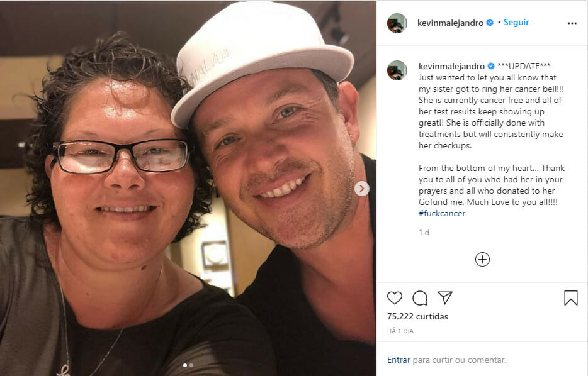The height and width of the screenshot is (376, 588).
Task: Open kevinmalejandro username in the caption
Action: click(451, 66)
